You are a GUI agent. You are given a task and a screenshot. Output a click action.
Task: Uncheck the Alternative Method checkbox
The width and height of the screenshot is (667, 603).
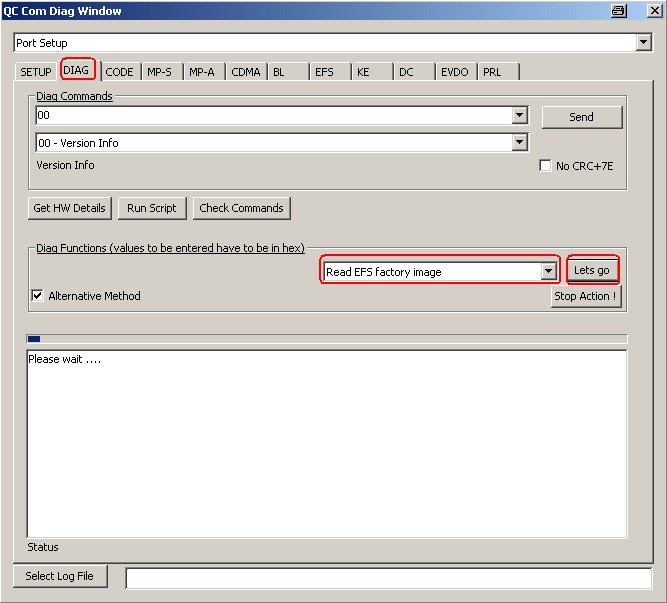coord(37,296)
